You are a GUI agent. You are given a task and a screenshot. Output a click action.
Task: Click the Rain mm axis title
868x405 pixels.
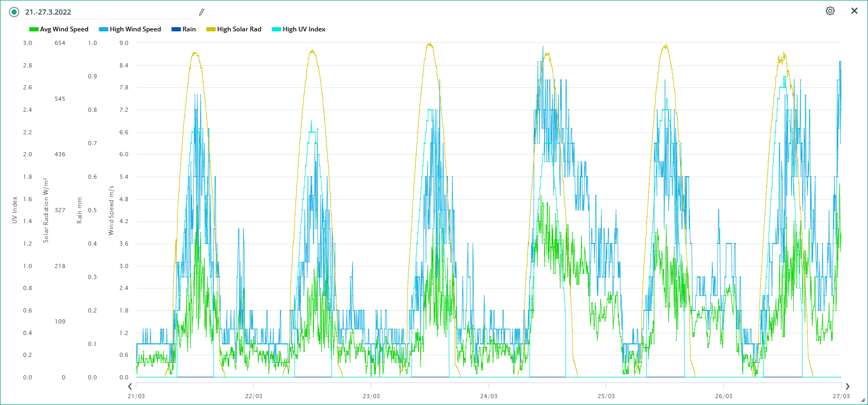[x=79, y=210]
